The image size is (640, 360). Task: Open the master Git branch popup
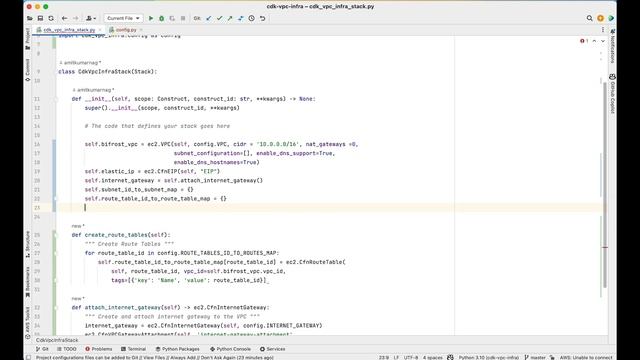tap(535, 358)
